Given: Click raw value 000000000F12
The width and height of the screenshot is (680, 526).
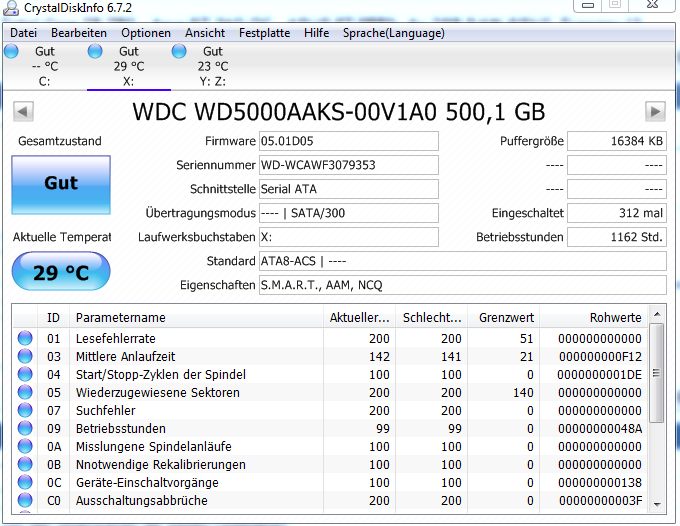Looking at the screenshot, I should (x=600, y=356).
